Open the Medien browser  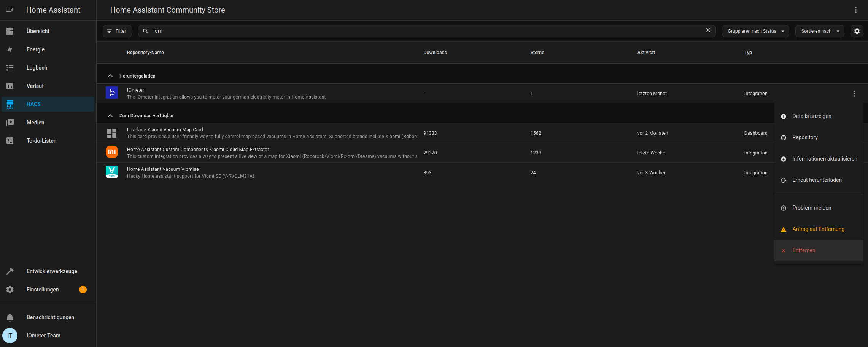tap(48, 123)
